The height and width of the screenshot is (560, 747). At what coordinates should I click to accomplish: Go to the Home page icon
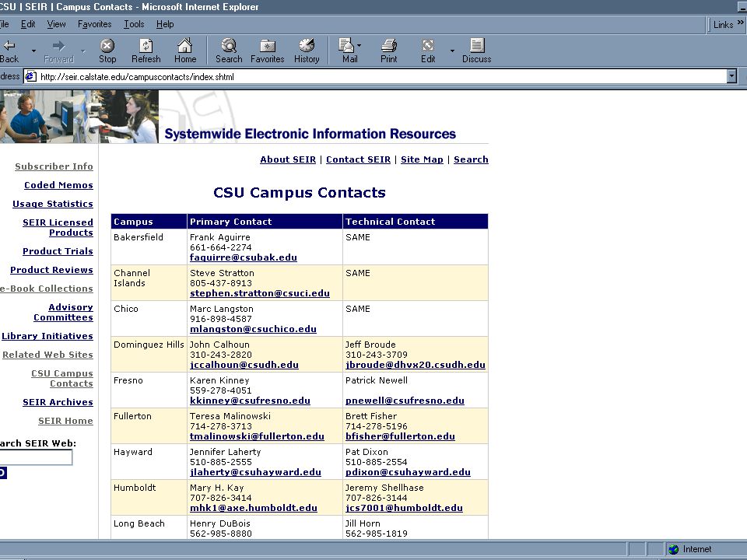click(x=185, y=46)
